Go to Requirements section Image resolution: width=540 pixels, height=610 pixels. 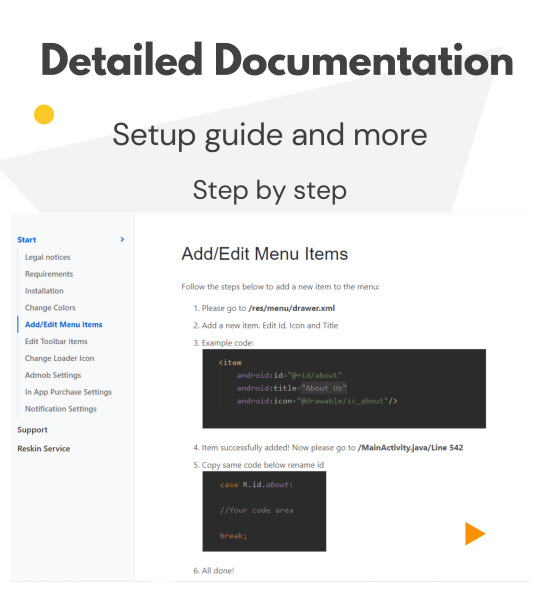coord(49,274)
